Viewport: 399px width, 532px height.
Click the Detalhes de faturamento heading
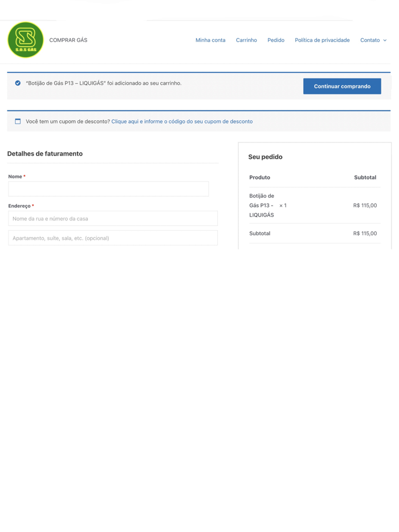tap(45, 154)
